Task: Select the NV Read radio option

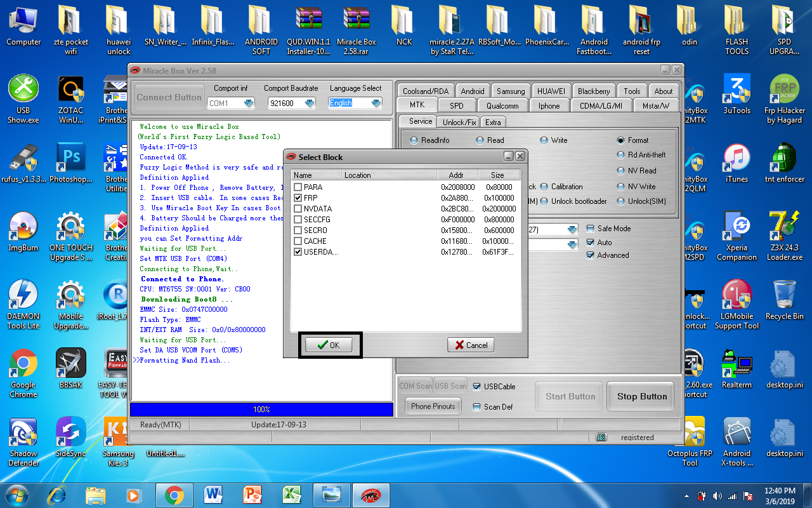Action: (x=621, y=171)
